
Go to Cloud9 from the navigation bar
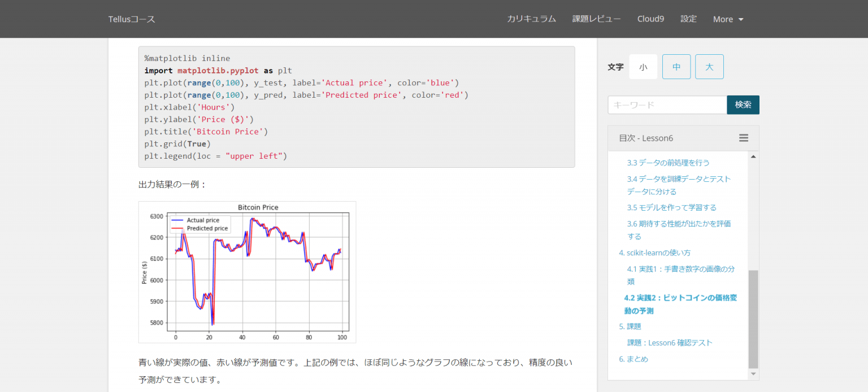(650, 19)
